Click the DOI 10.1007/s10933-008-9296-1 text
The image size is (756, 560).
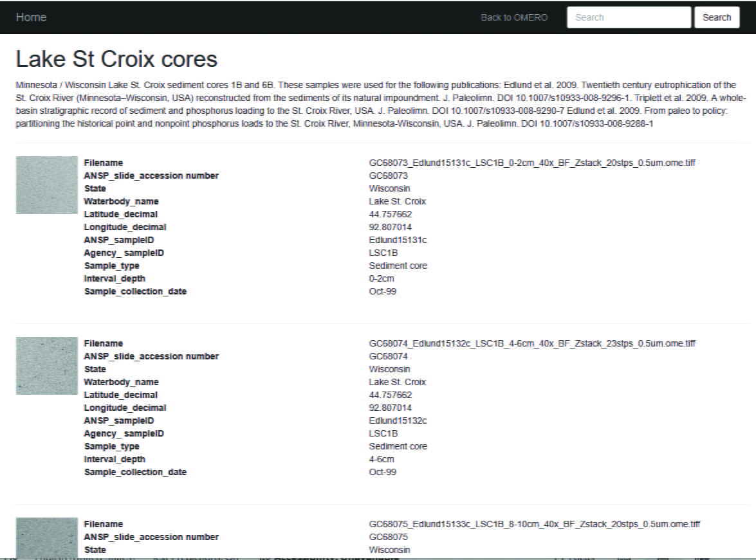click(x=564, y=98)
